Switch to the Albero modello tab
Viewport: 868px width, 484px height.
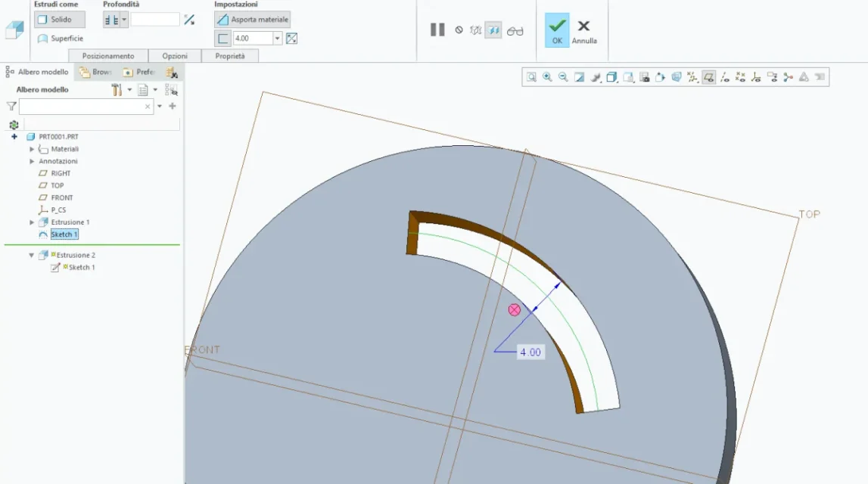(38, 72)
